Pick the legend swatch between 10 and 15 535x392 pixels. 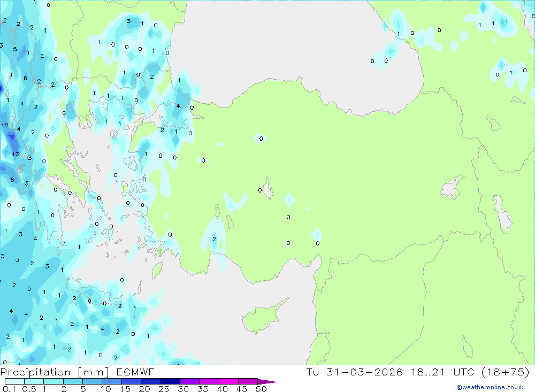(112, 381)
